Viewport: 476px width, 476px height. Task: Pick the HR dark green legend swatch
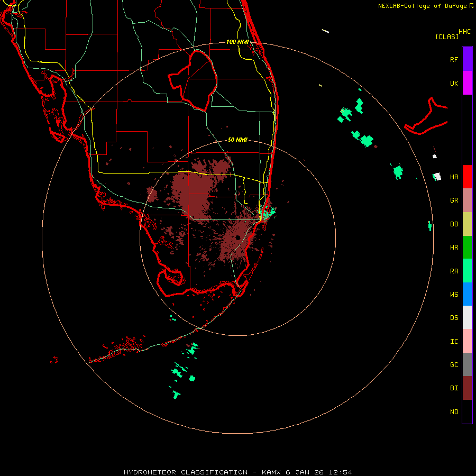467,248
